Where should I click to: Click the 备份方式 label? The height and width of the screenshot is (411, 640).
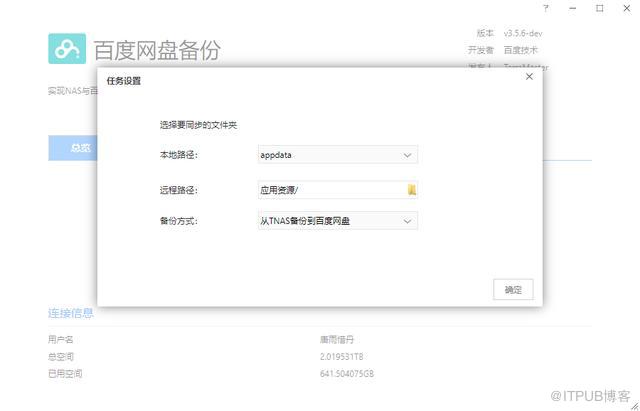179,221
